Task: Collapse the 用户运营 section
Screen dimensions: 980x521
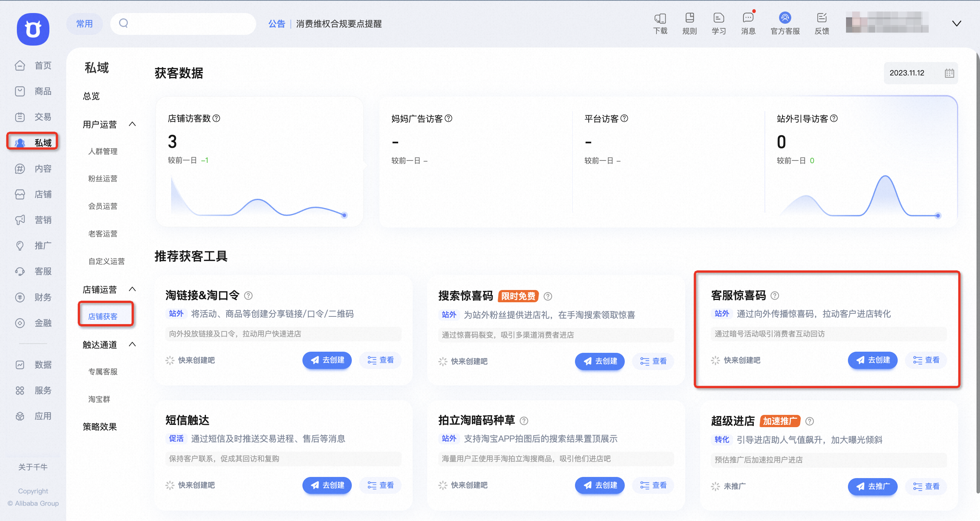Action: point(132,124)
